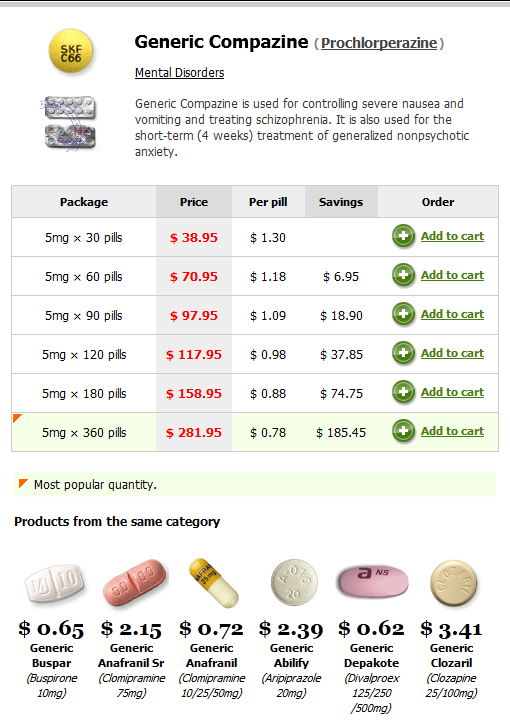The image size is (510, 720).
Task: Open the Generic Depakote product name
Action: 371,655
